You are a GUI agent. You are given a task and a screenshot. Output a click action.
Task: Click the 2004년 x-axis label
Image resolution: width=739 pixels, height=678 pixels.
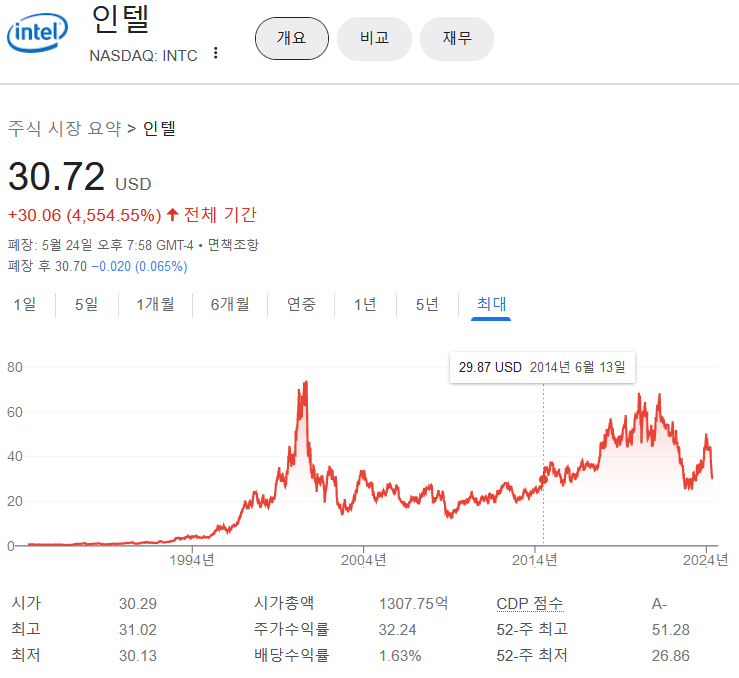[x=363, y=560]
